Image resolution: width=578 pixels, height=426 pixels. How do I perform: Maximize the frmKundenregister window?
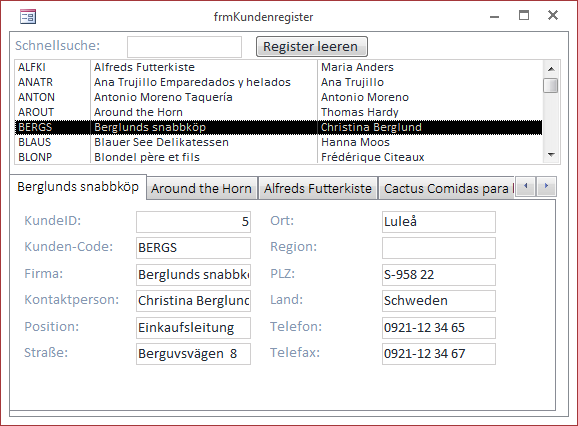pyautogui.click(x=524, y=15)
